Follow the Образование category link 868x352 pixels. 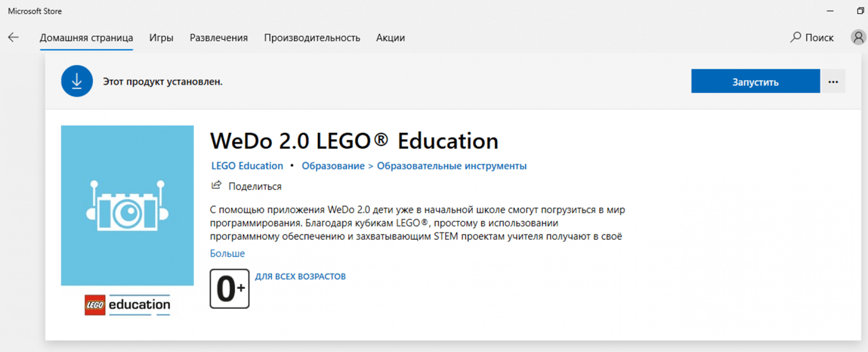333,166
